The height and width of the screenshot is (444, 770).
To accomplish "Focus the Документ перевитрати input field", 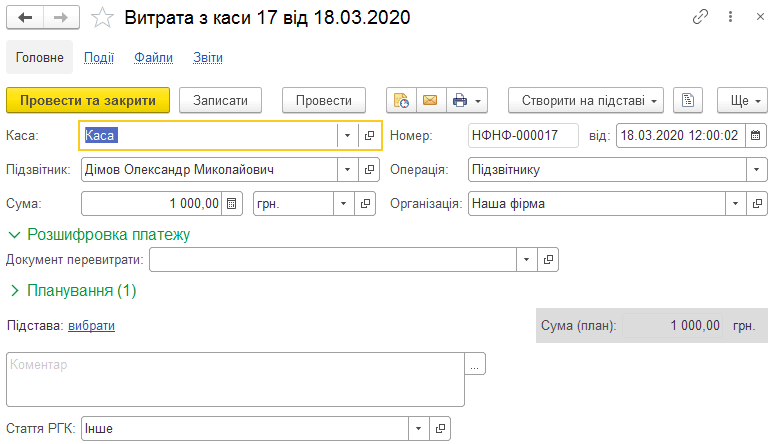I will coord(333,259).
